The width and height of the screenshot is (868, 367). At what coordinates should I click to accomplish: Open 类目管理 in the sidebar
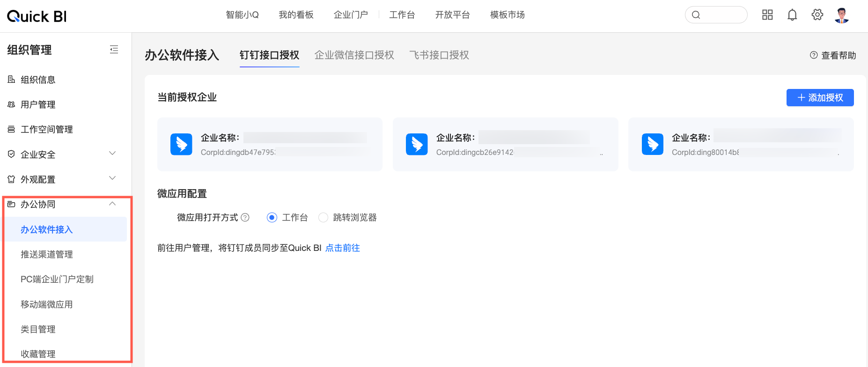click(x=38, y=329)
